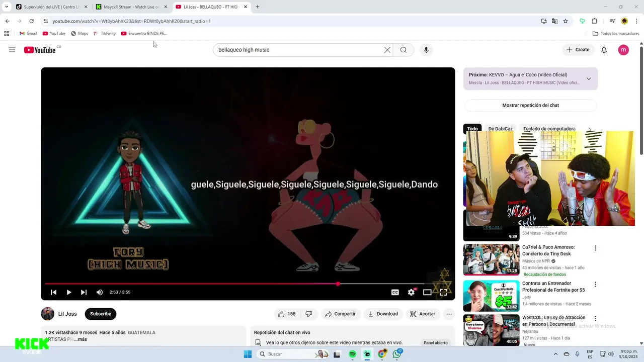This screenshot has width=644, height=362.
Task: Dislike the video with thumbs down
Action: 309,314
